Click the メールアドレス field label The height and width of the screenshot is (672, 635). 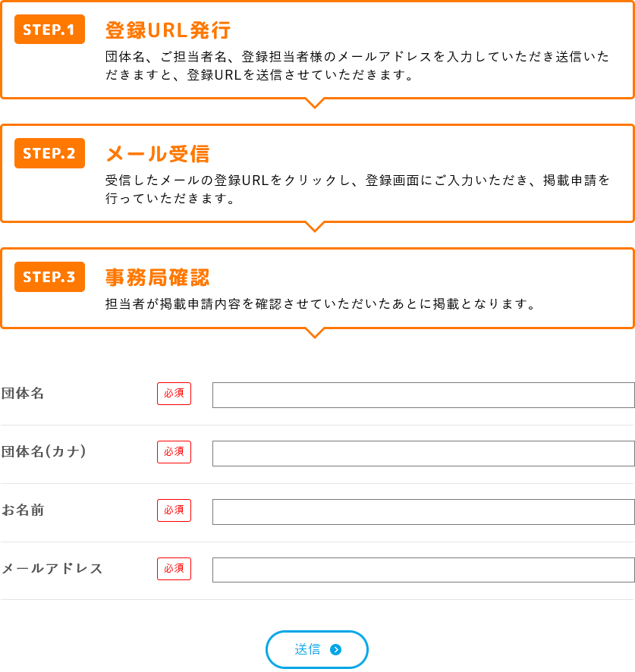tap(52, 568)
